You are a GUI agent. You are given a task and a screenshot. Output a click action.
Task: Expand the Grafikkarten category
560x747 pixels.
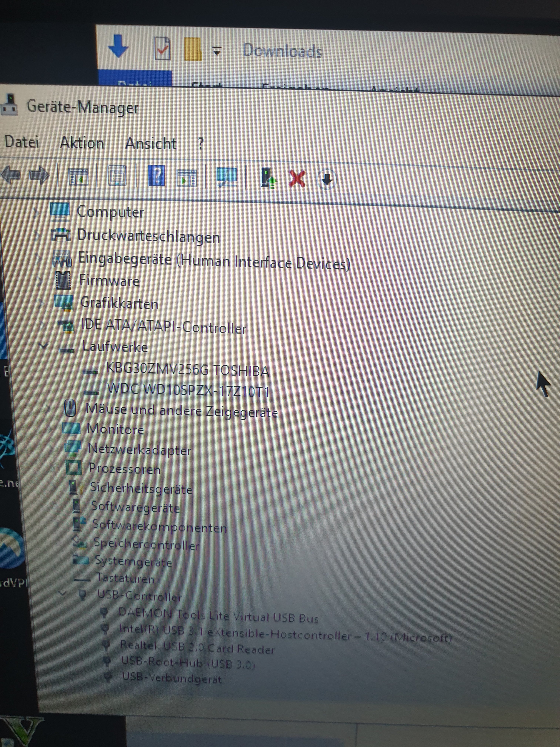point(41,303)
